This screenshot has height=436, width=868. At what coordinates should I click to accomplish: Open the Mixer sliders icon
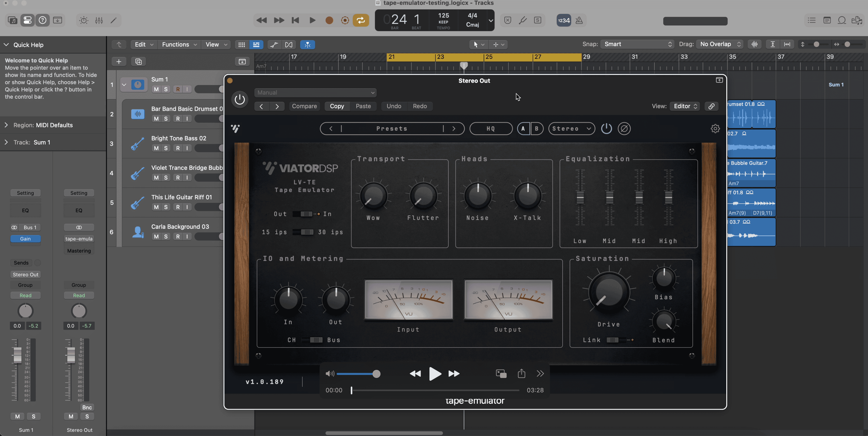pyautogui.click(x=99, y=21)
